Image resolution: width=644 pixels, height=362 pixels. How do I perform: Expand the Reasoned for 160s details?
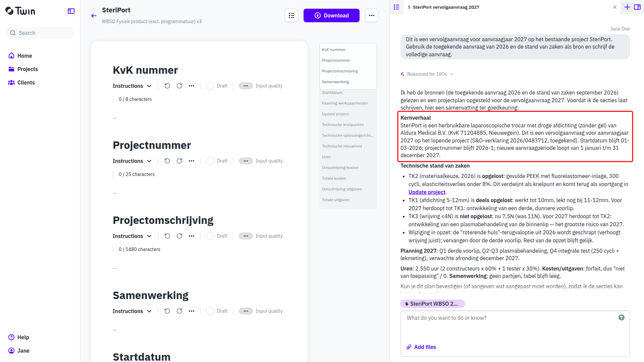pos(427,74)
